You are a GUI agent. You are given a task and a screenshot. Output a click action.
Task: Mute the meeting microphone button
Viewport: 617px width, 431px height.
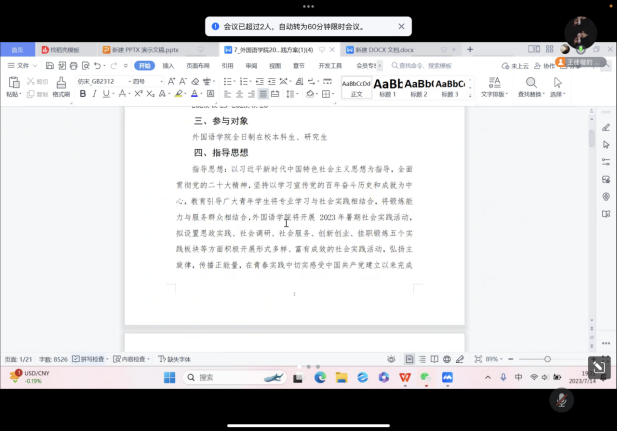tap(562, 399)
